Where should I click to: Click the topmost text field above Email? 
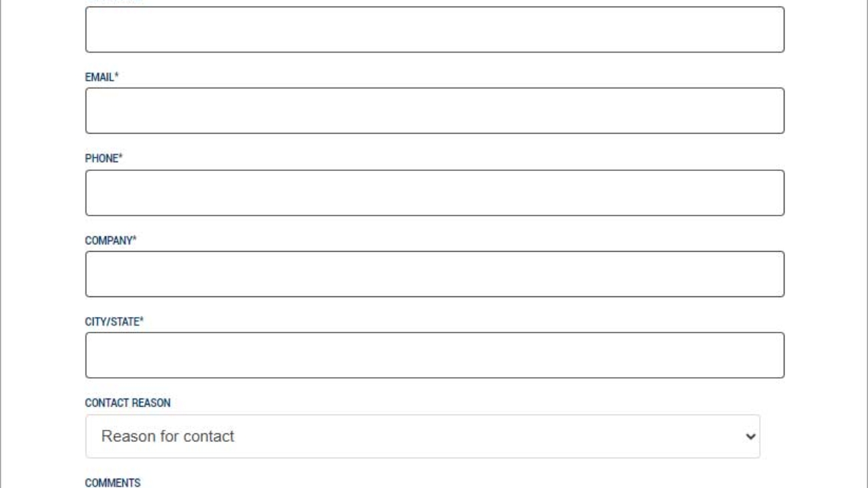pyautogui.click(x=435, y=29)
